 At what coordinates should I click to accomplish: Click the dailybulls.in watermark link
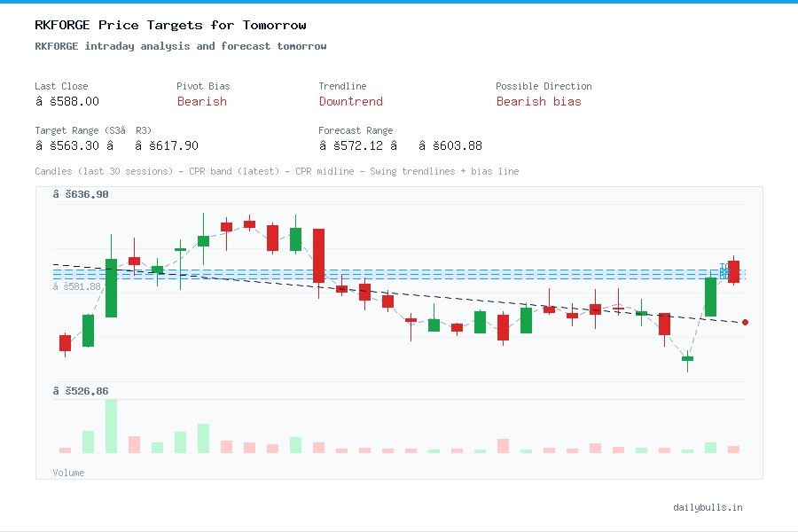708,507
